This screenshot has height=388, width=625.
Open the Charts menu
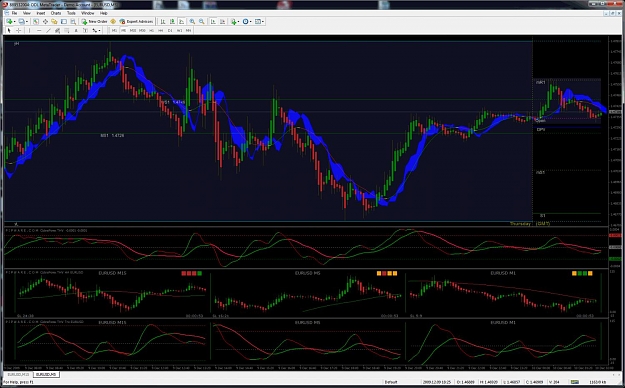pos(56,13)
